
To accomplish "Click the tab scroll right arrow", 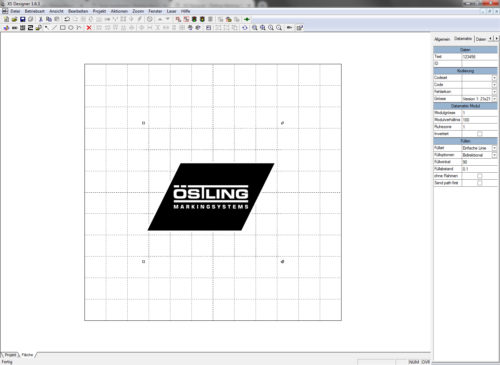I will 496,39.
